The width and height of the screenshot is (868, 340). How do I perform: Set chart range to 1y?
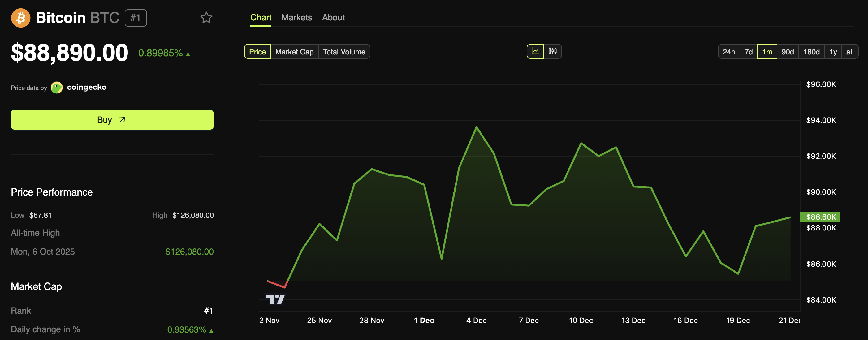tap(833, 52)
